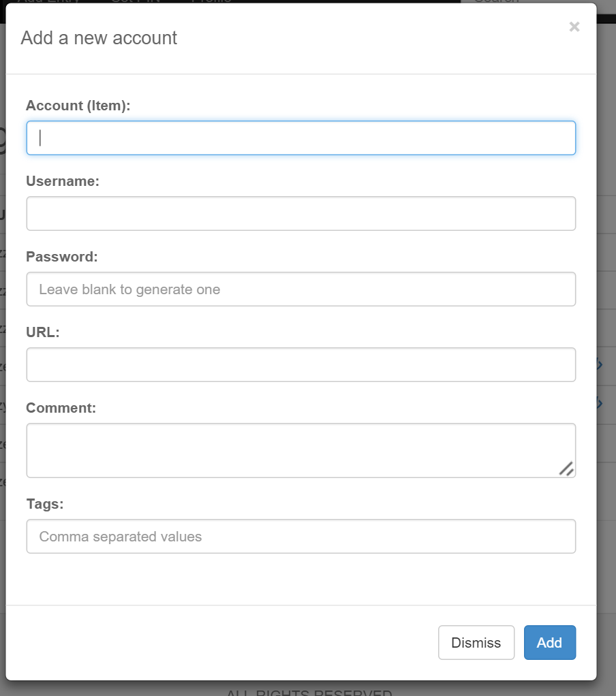The image size is (616, 696).
Task: Click the Password field to leave blank
Action: tap(301, 289)
